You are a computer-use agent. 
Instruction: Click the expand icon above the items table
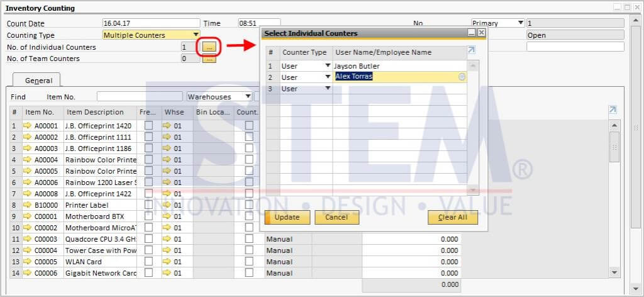point(613,109)
